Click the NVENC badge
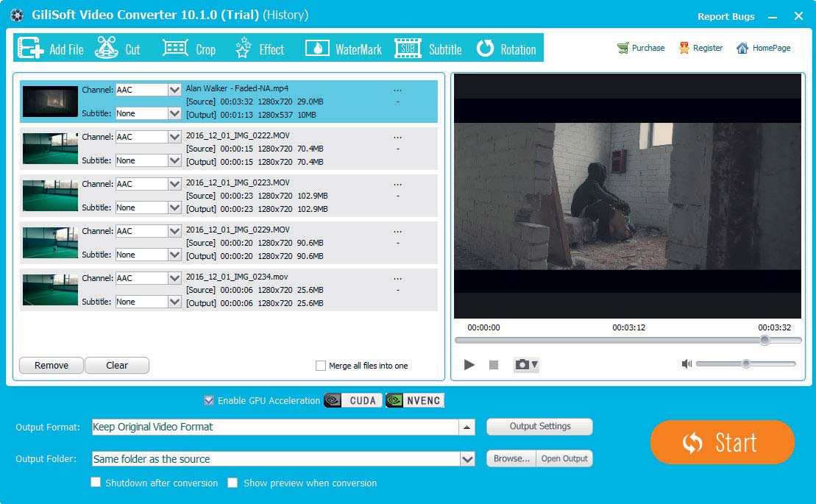Screen dimensions: 816x504 [415, 400]
